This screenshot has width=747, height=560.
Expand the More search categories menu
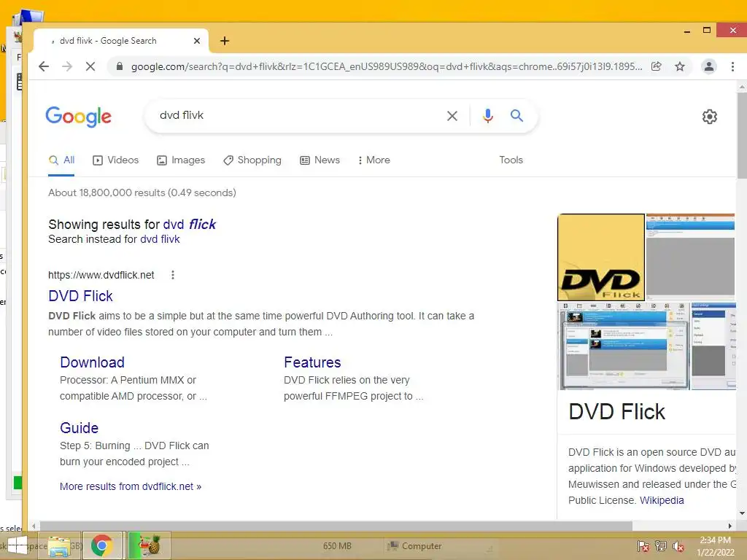(374, 160)
